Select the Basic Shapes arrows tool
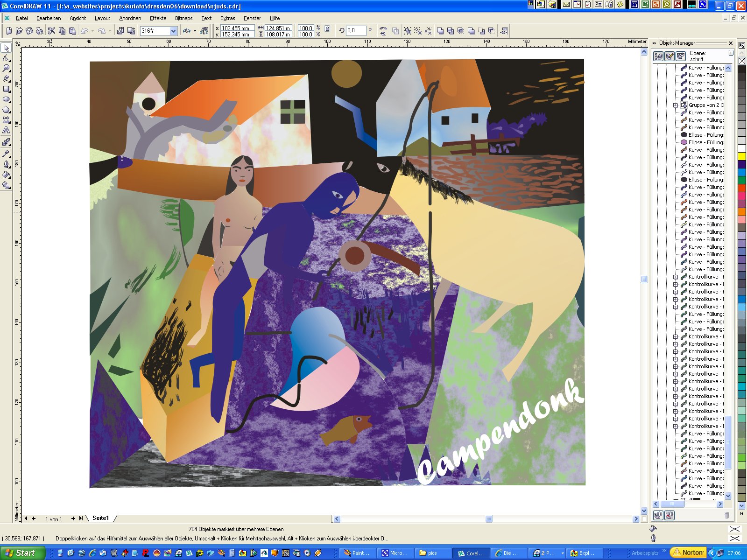 click(x=6, y=120)
